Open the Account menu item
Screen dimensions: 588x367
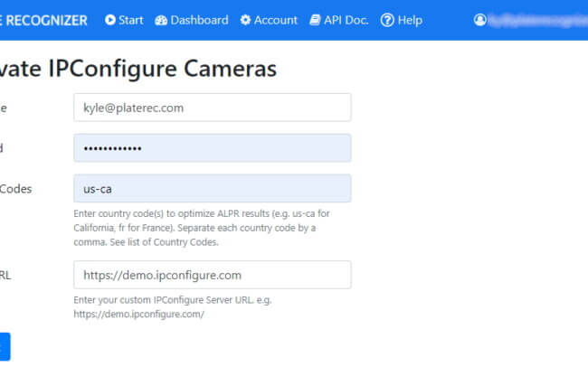tap(269, 20)
